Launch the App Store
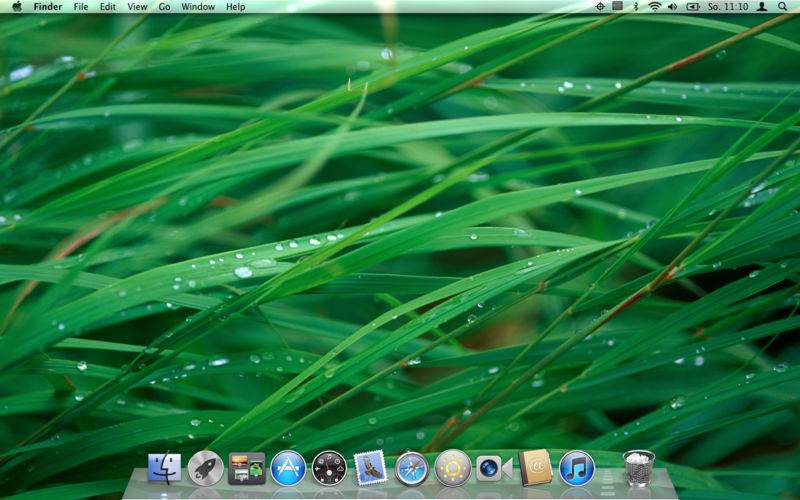This screenshot has width=800, height=500. [288, 468]
